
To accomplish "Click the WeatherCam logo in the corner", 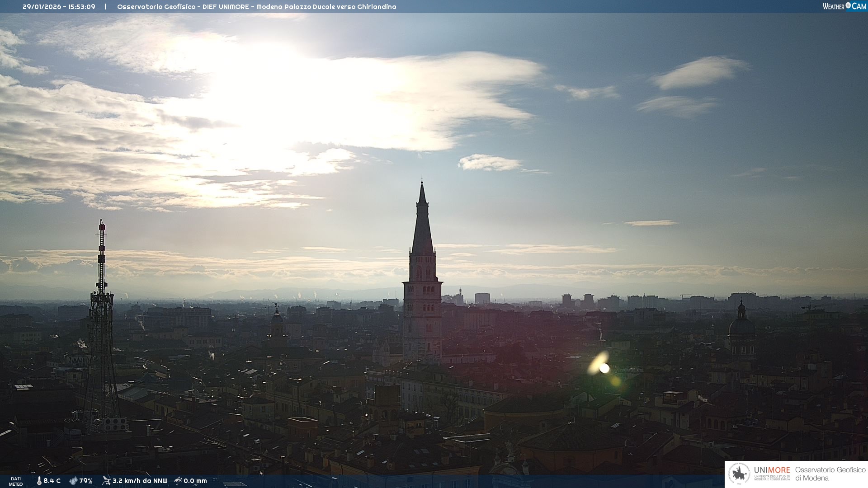I will click(844, 6).
